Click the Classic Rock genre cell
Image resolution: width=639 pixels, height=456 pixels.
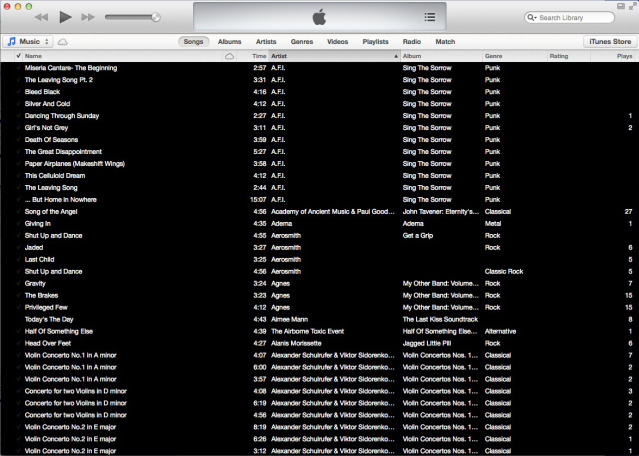(x=504, y=271)
